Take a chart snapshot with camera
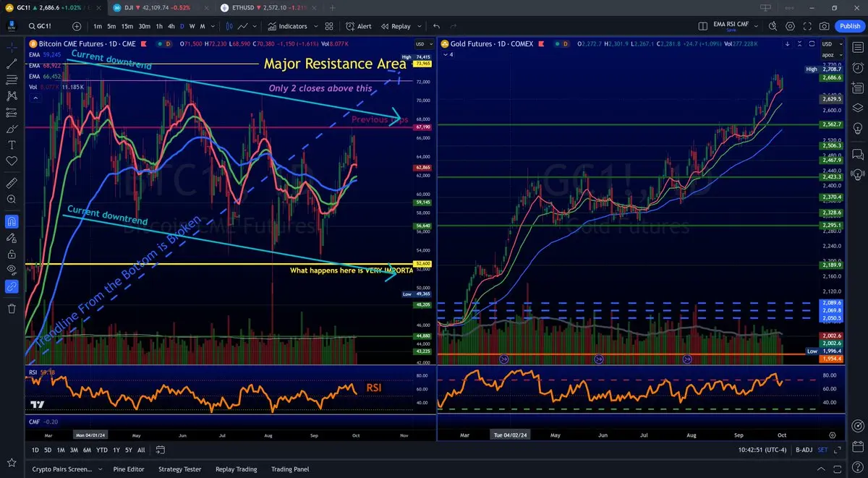868x478 pixels. tap(825, 26)
